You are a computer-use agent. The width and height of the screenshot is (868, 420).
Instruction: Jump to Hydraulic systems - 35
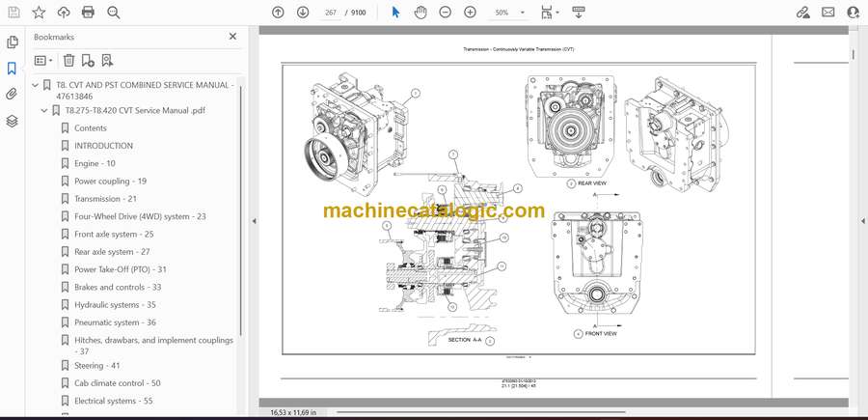coord(115,305)
